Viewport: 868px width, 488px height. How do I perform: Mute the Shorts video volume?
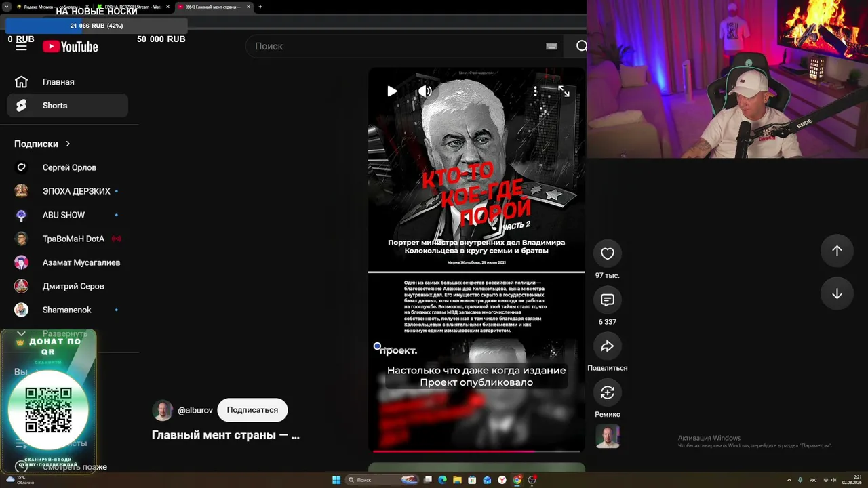coord(425,91)
